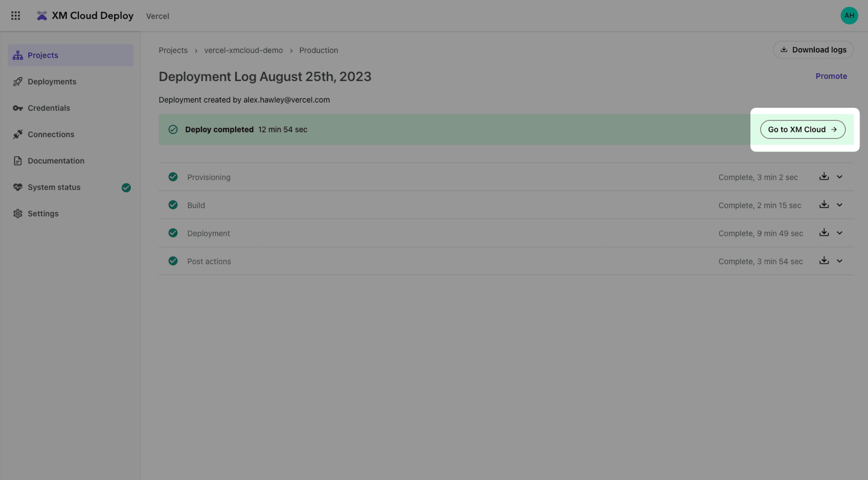868x480 pixels.
Task: Download the Deployment step log
Action: (824, 233)
